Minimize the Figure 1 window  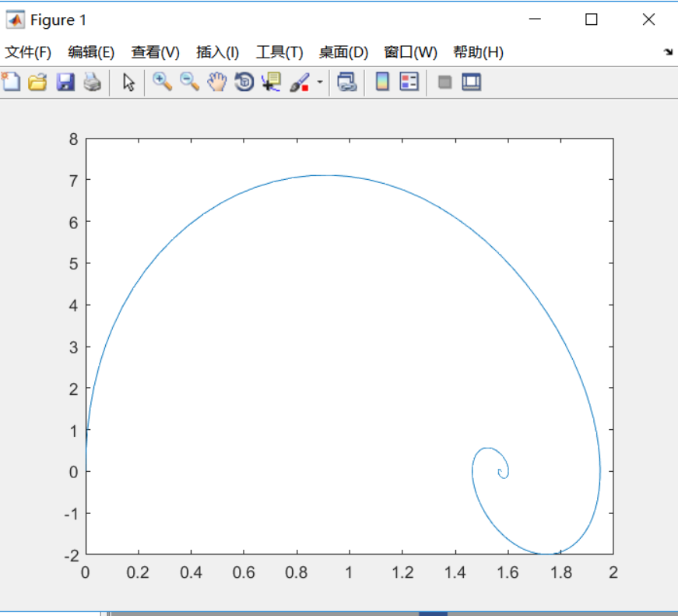pyautogui.click(x=535, y=19)
